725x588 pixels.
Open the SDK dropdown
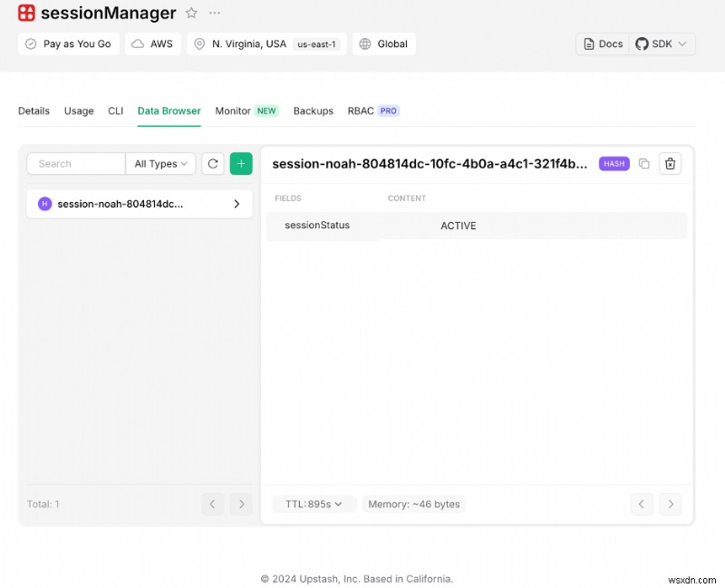click(662, 43)
